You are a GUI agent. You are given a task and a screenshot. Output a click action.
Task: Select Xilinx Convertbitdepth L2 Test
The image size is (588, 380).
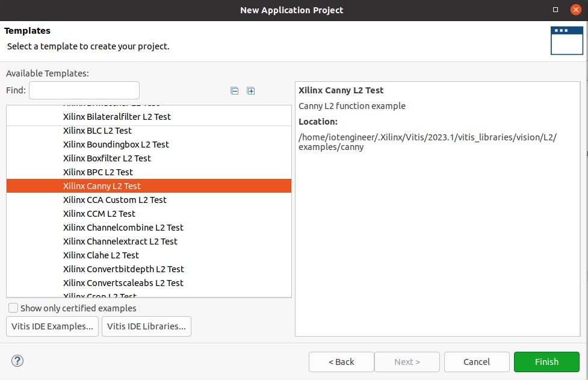pos(123,269)
